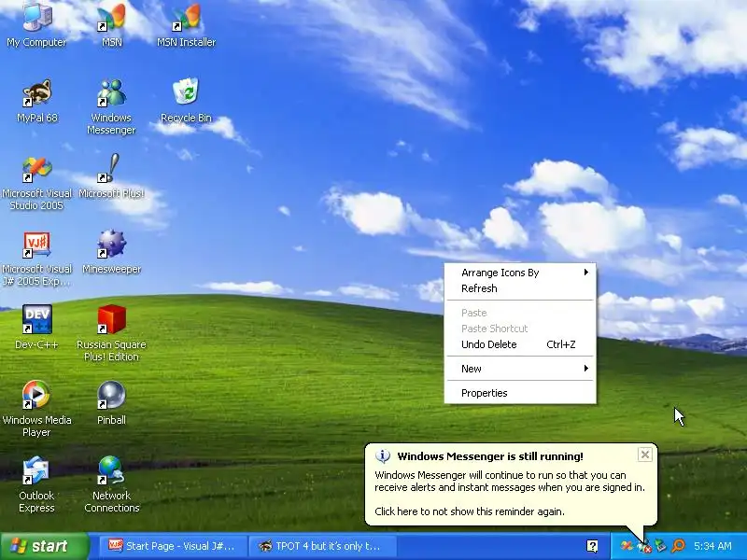Select Russian Square Plus! Edition icon

point(111,333)
